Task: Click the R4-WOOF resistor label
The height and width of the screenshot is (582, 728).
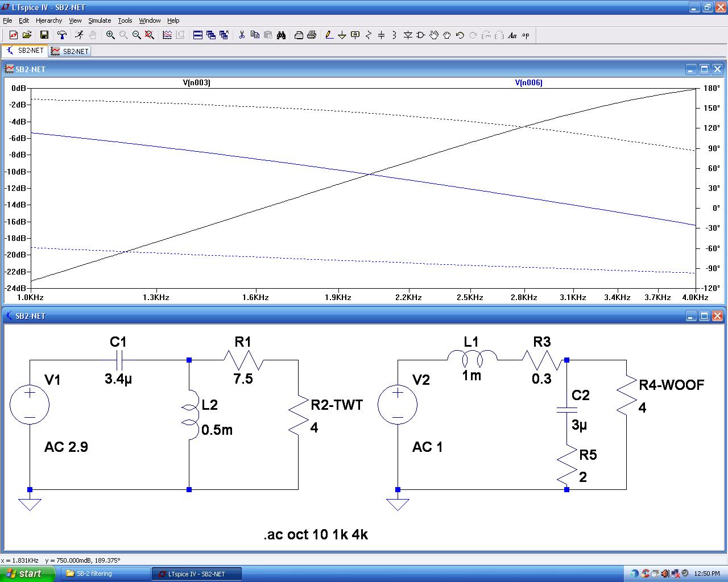Action: click(672, 385)
